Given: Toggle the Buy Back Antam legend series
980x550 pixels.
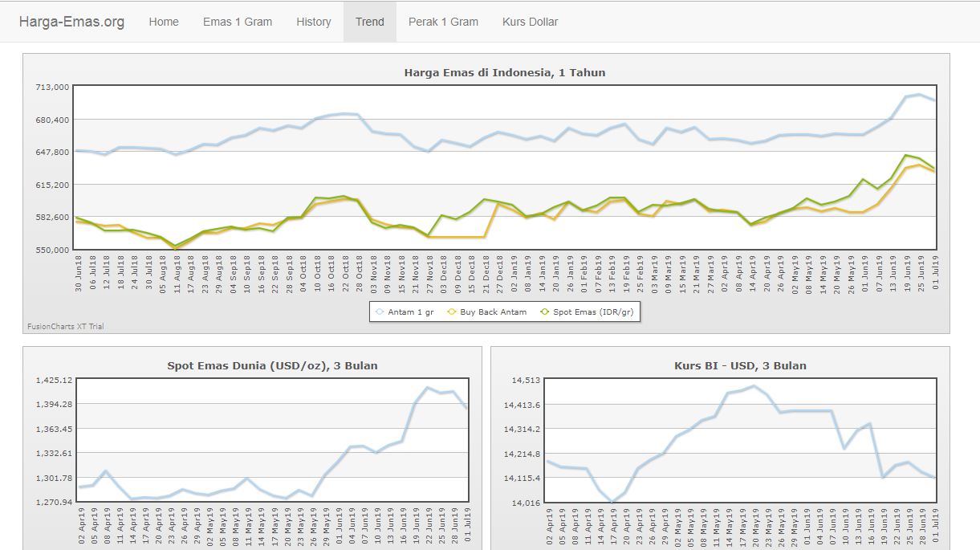Looking at the screenshot, I should 486,312.
